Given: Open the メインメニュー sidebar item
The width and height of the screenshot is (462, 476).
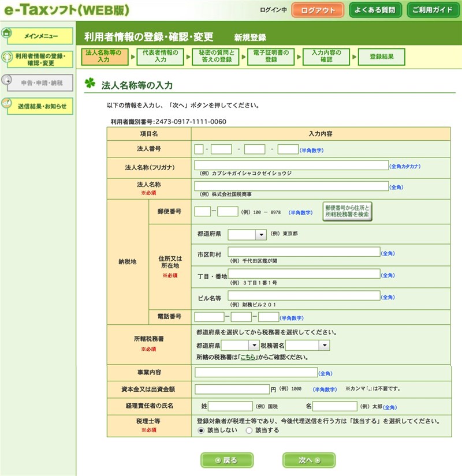Looking at the screenshot, I should tap(40, 36).
